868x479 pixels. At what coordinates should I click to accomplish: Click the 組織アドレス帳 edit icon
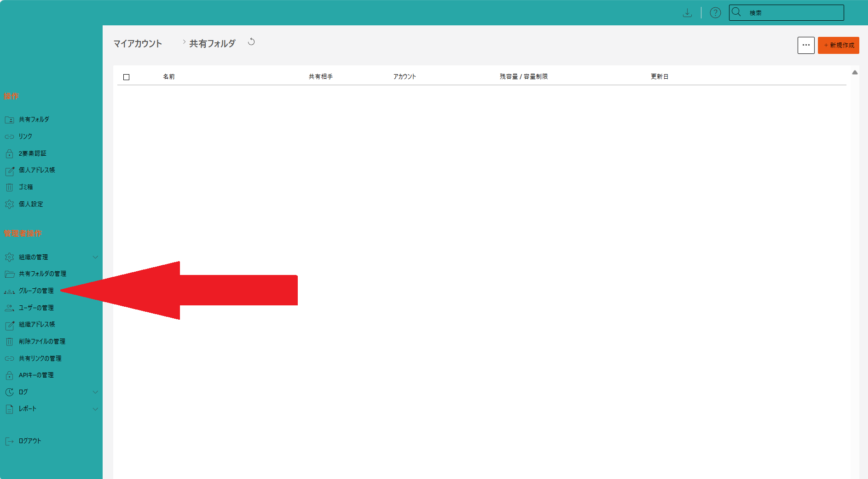(x=9, y=325)
